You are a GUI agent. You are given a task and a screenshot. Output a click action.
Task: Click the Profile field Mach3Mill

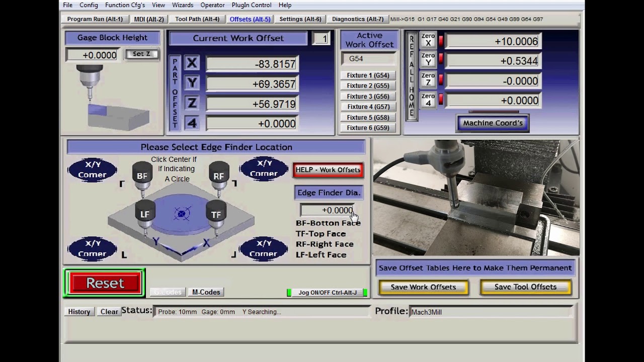[491, 312]
